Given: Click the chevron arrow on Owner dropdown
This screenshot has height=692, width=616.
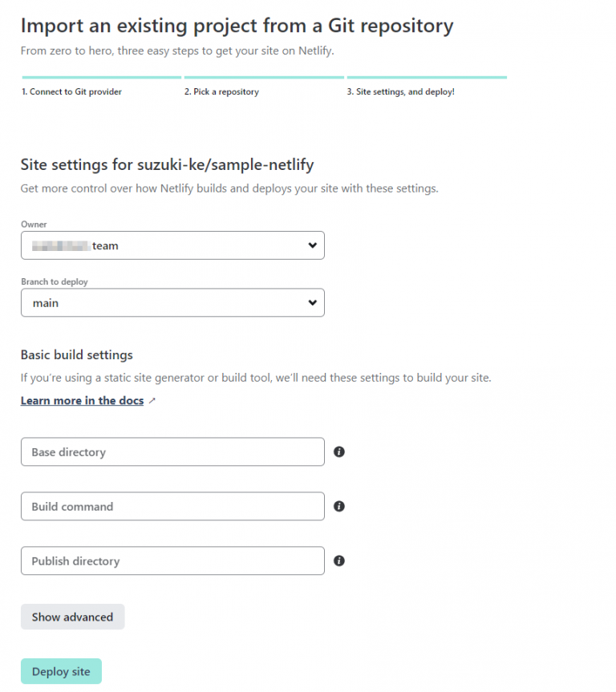Looking at the screenshot, I should [312, 245].
